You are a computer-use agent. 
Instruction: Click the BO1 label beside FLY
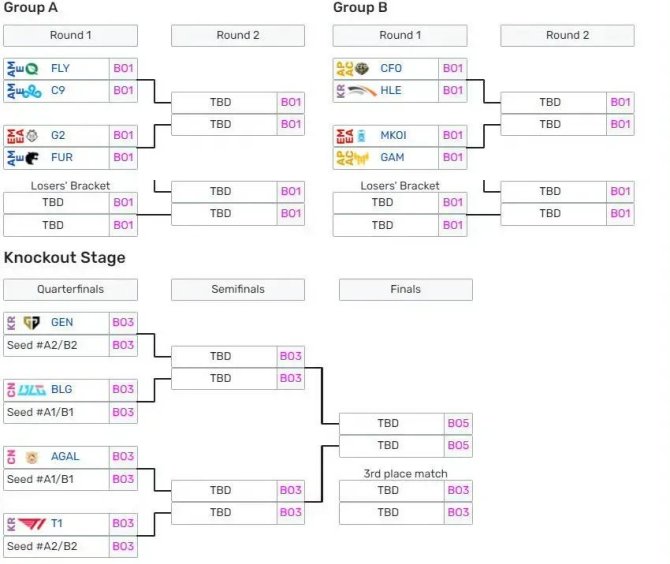[x=123, y=69]
